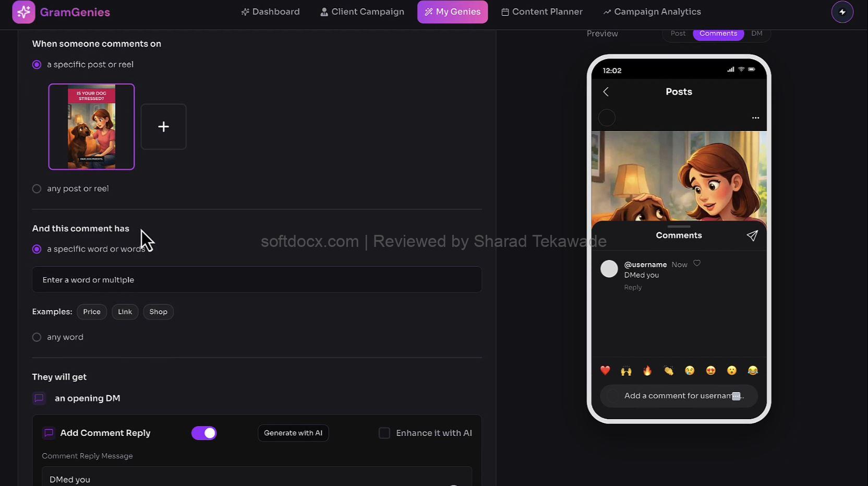Check the 'Enhance it with AI' box

pos(384,433)
